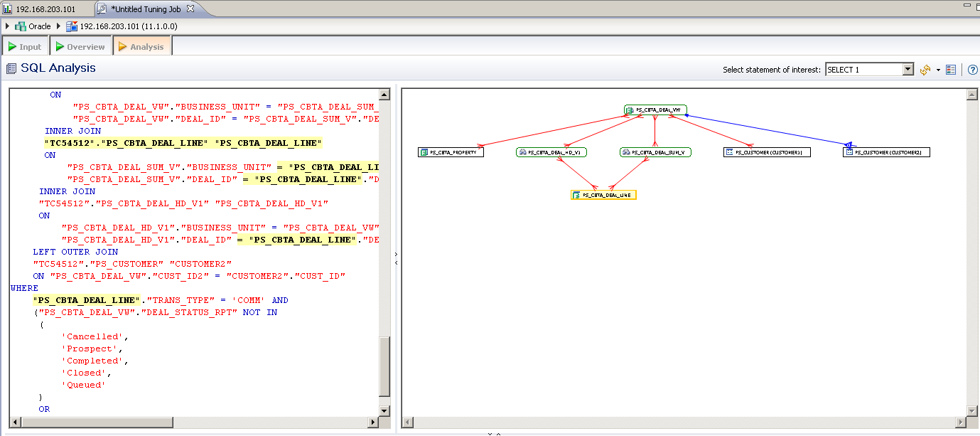Click the "TC54512"."PS_CUSTOMER" "CUSTOMER2" line
Image resolution: width=980 pixels, height=436 pixels.
point(132,264)
